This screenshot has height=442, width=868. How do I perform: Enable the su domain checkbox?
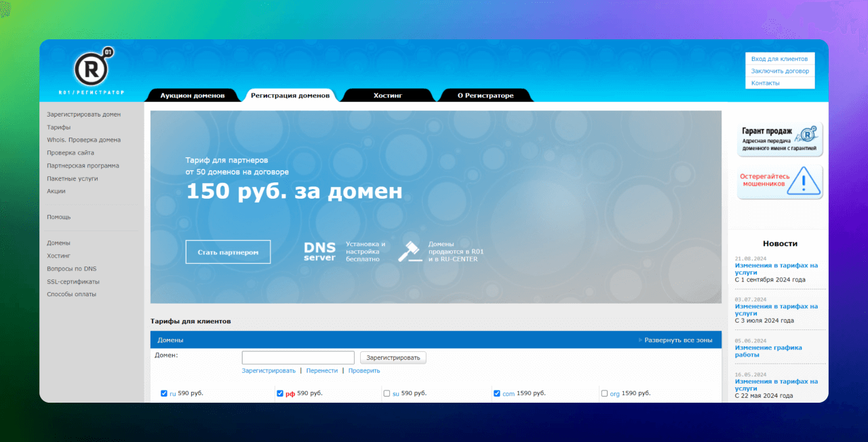pos(387,393)
